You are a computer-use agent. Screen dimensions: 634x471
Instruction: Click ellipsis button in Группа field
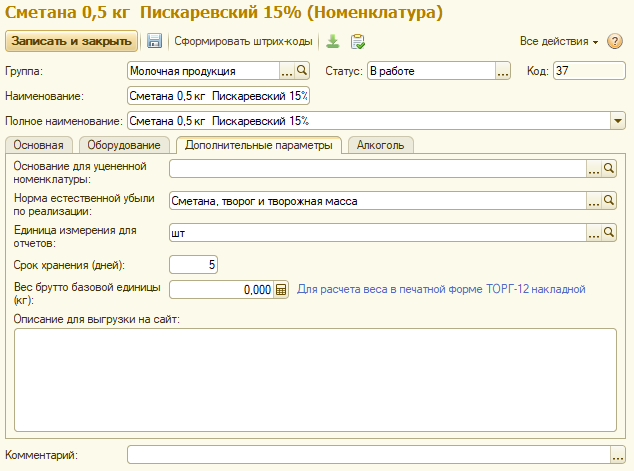[x=287, y=71]
